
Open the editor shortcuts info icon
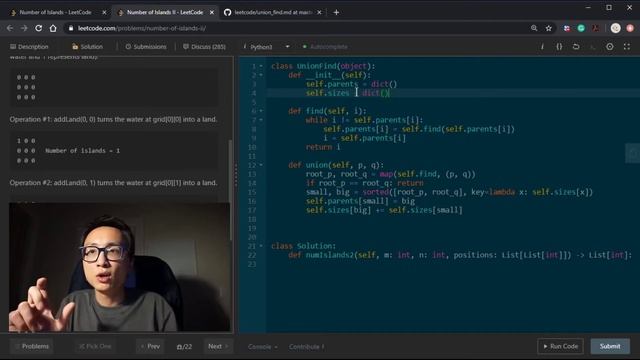pyautogui.click(x=542, y=47)
